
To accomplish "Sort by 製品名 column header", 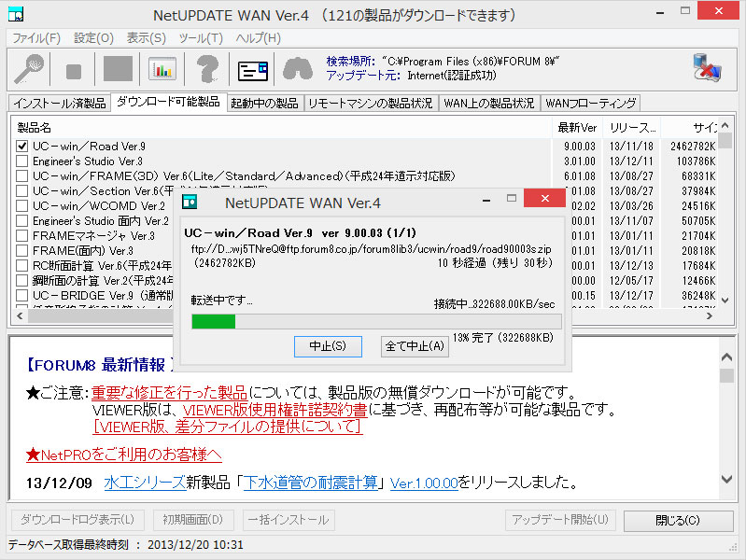I will [x=282, y=128].
